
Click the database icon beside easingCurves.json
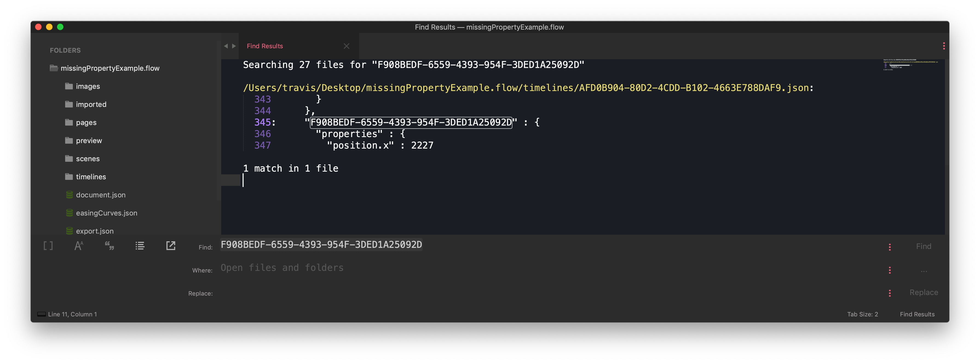coord(69,213)
